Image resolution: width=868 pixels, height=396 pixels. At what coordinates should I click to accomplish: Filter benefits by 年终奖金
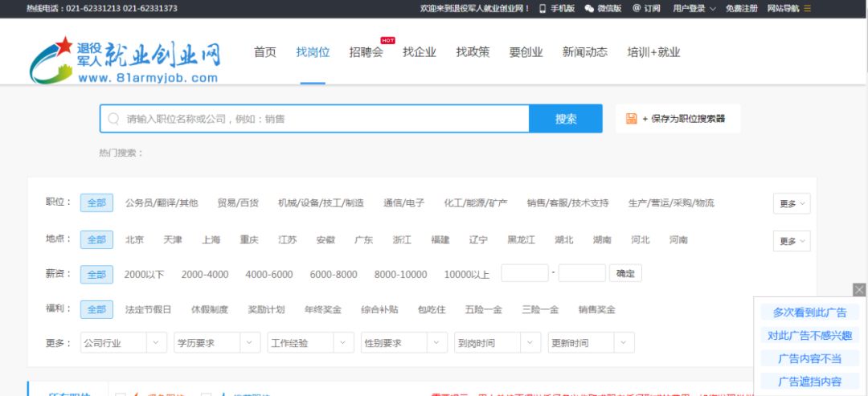click(x=323, y=310)
